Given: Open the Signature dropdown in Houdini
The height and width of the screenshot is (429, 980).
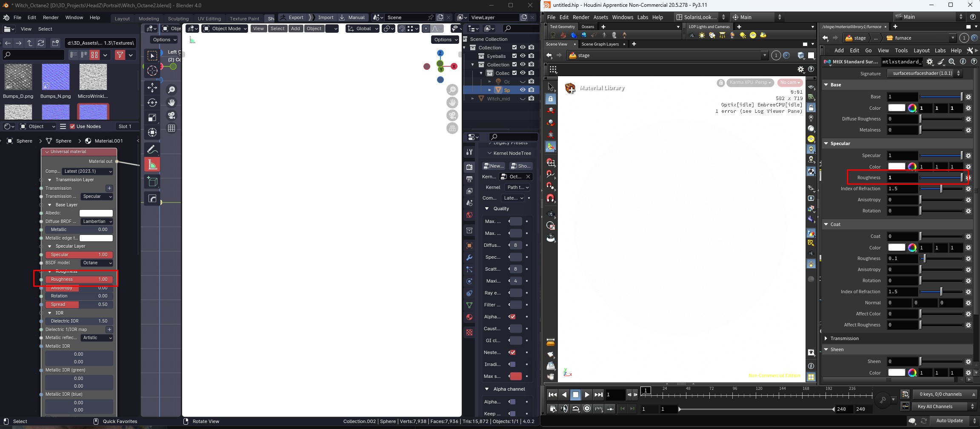Looking at the screenshot, I should [x=924, y=73].
